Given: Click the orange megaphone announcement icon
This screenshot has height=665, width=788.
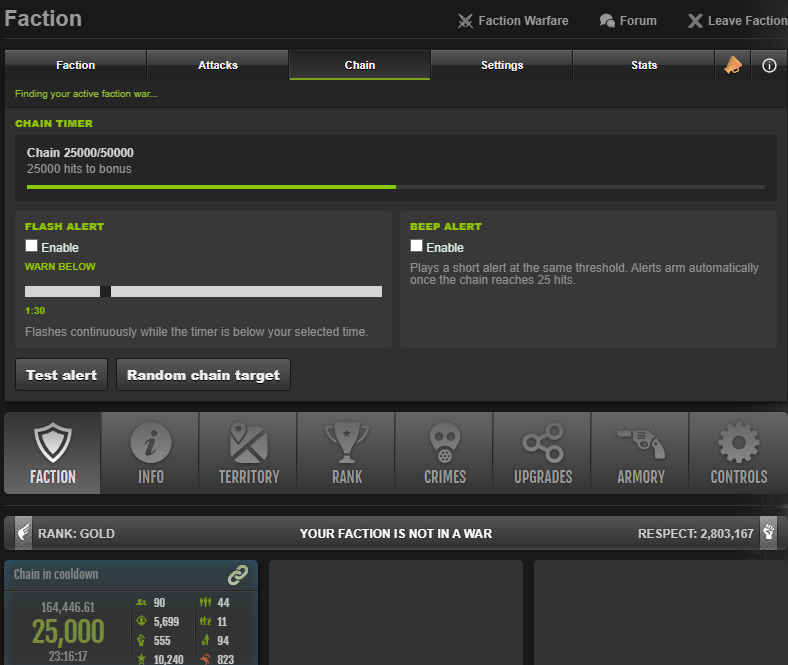Looking at the screenshot, I should [733, 65].
